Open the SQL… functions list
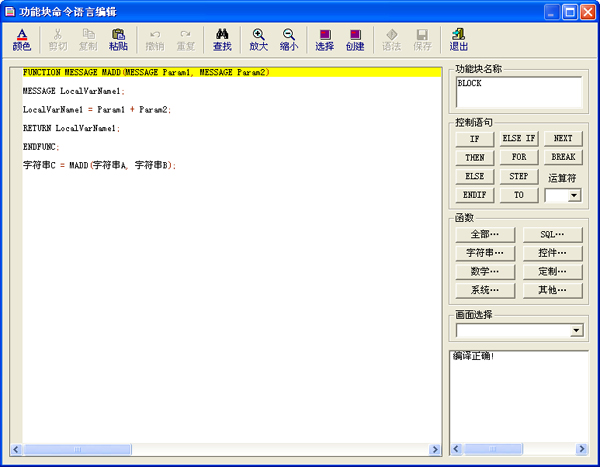The height and width of the screenshot is (467, 600). (x=553, y=235)
